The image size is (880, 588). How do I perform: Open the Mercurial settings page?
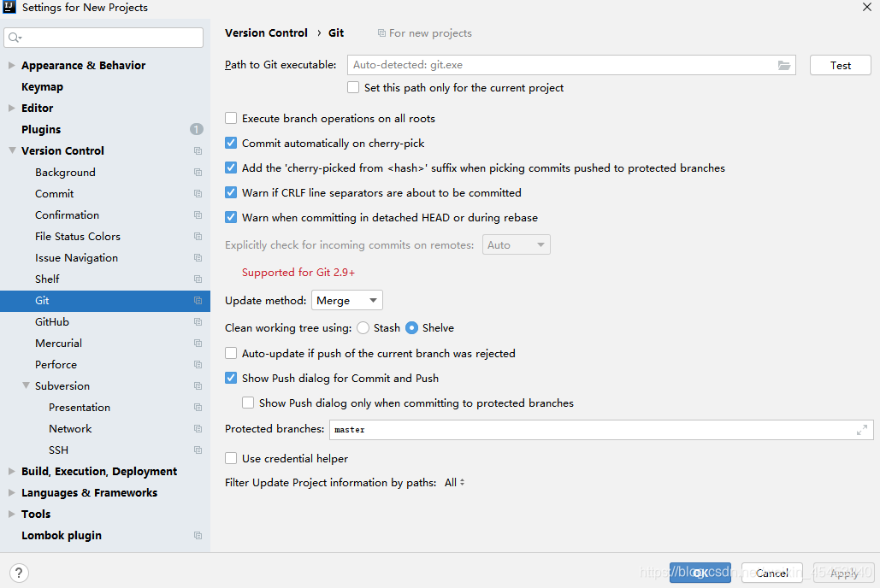(x=58, y=344)
